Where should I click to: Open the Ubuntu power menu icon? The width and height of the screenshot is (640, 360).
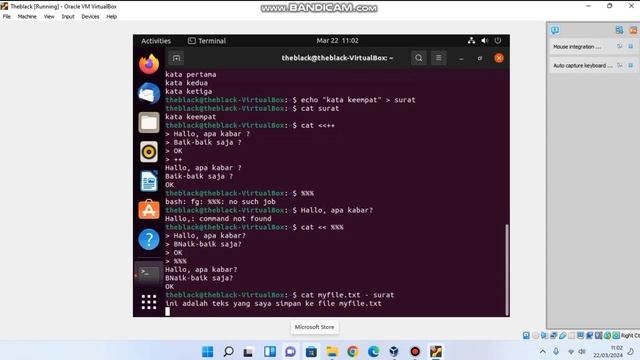coord(498,40)
